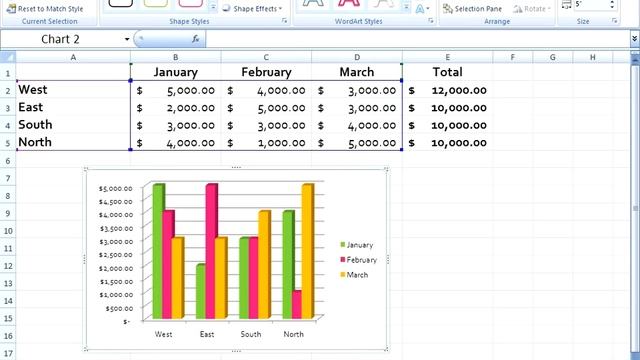Select column B header
640x360 pixels.
tap(176, 58)
